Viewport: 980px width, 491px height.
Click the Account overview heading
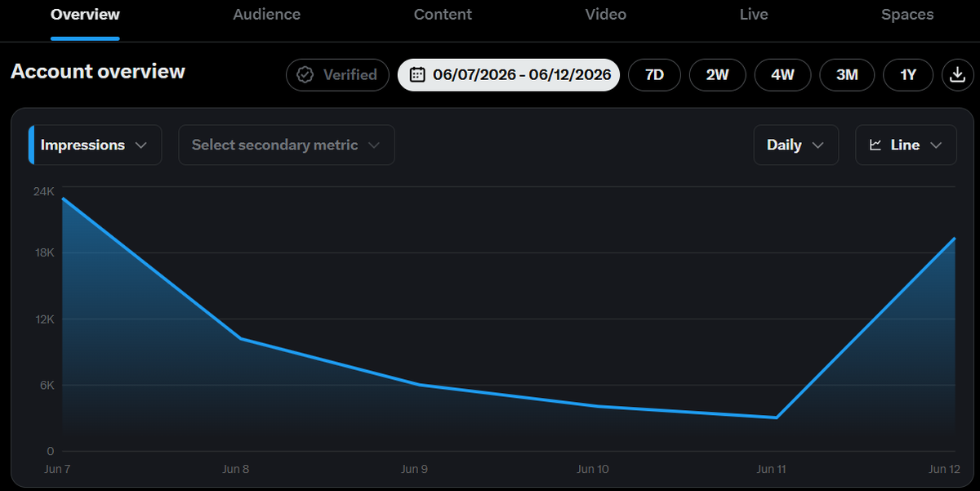point(98,72)
